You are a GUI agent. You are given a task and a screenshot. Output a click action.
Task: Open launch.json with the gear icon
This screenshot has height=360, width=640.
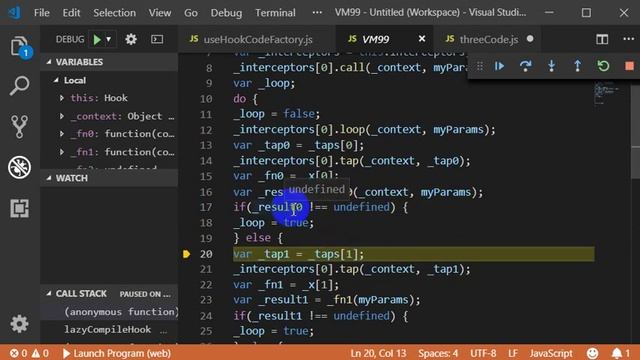(131, 39)
